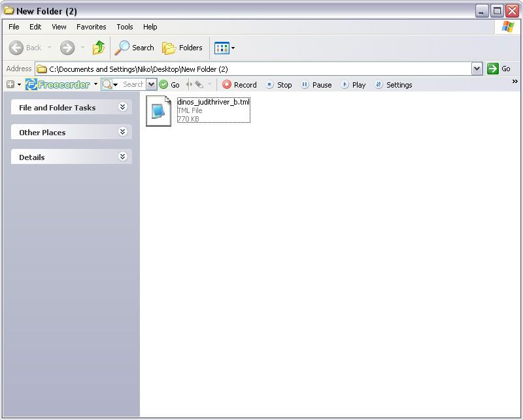The image size is (523, 420).
Task: Click the Forward navigation arrow
Action: [x=67, y=48]
